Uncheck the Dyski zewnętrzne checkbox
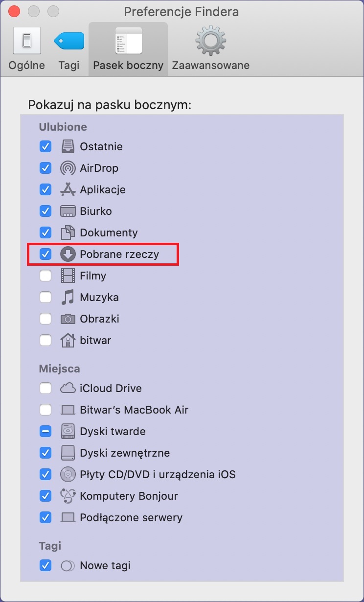 coord(45,453)
